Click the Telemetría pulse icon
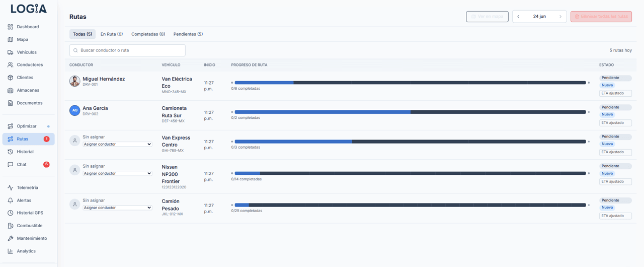Viewport: 644px width, 267px height. coord(10,187)
